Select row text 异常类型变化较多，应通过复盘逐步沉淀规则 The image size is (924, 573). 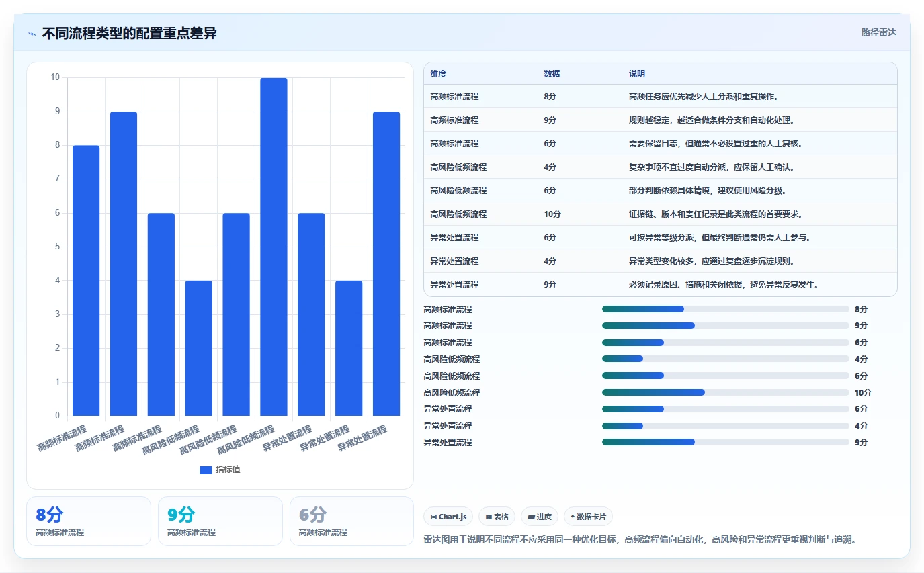point(712,261)
